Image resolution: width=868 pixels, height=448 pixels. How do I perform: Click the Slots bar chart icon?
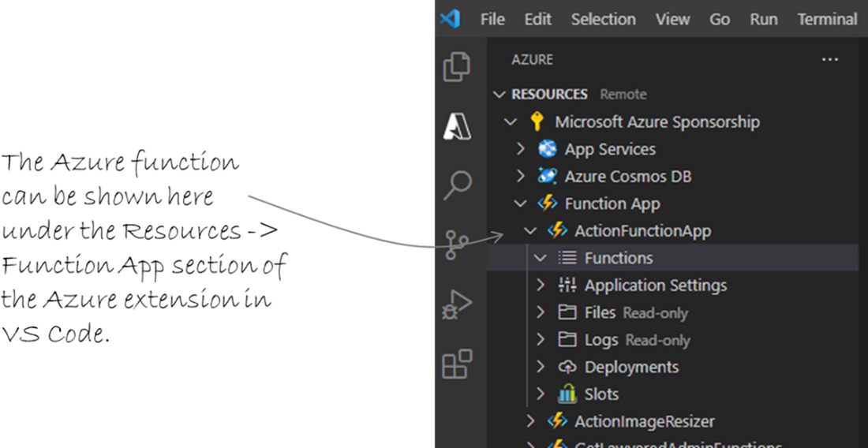click(x=567, y=394)
